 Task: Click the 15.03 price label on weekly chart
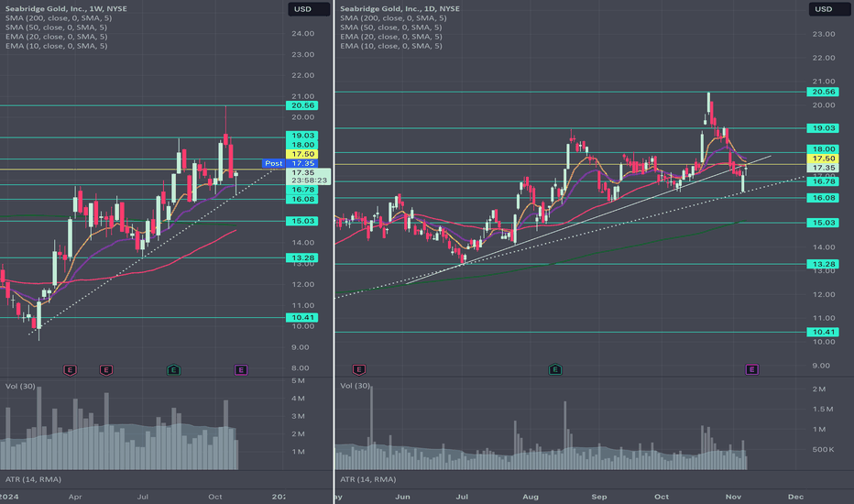click(302, 221)
